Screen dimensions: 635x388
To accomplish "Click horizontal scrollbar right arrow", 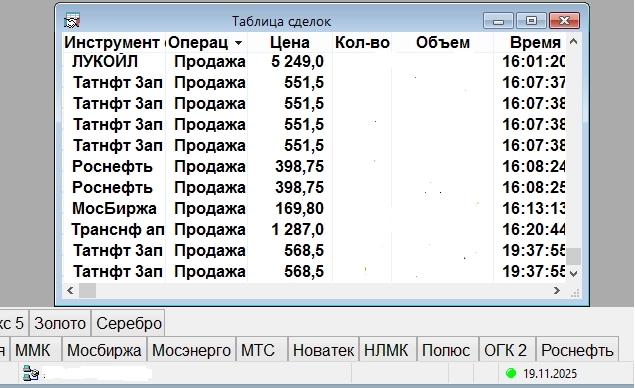I will (x=557, y=290).
